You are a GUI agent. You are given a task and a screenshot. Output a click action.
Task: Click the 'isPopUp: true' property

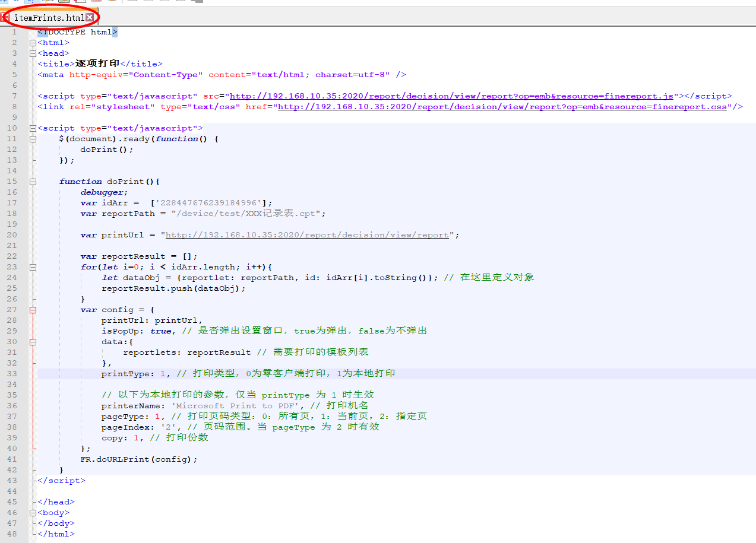click(x=136, y=331)
